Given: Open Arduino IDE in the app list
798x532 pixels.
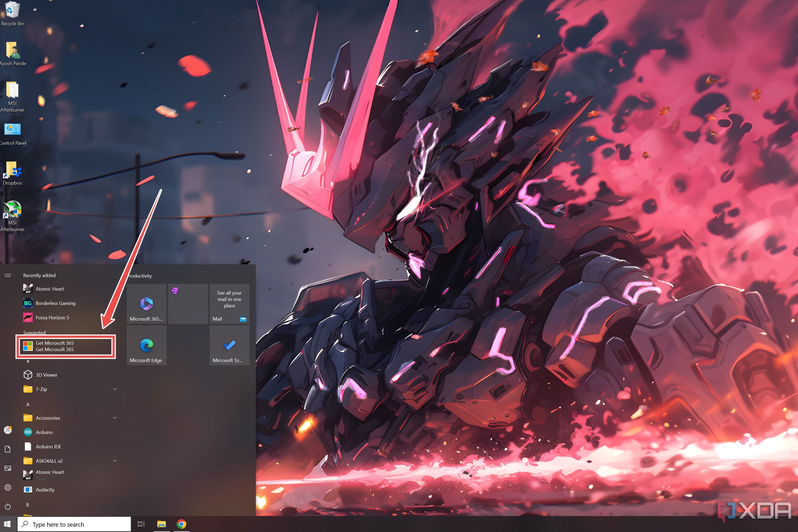Looking at the screenshot, I should pyautogui.click(x=69, y=446).
